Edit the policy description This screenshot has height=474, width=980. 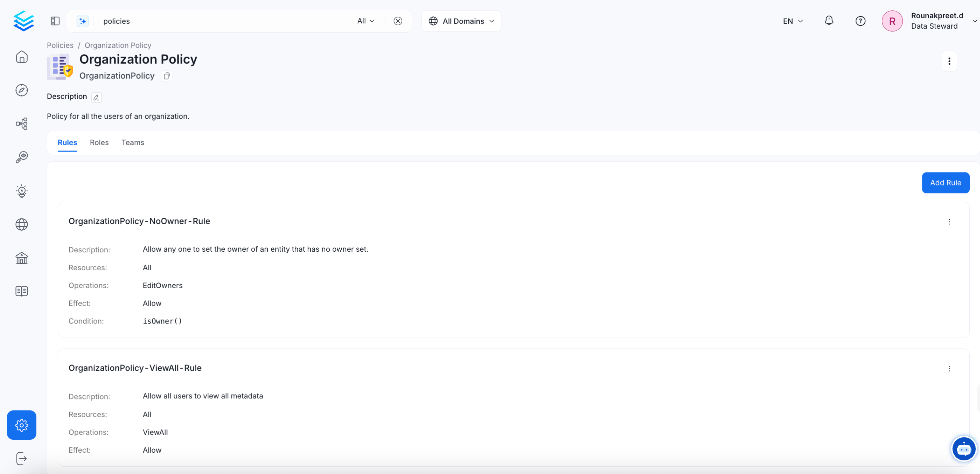coord(96,98)
